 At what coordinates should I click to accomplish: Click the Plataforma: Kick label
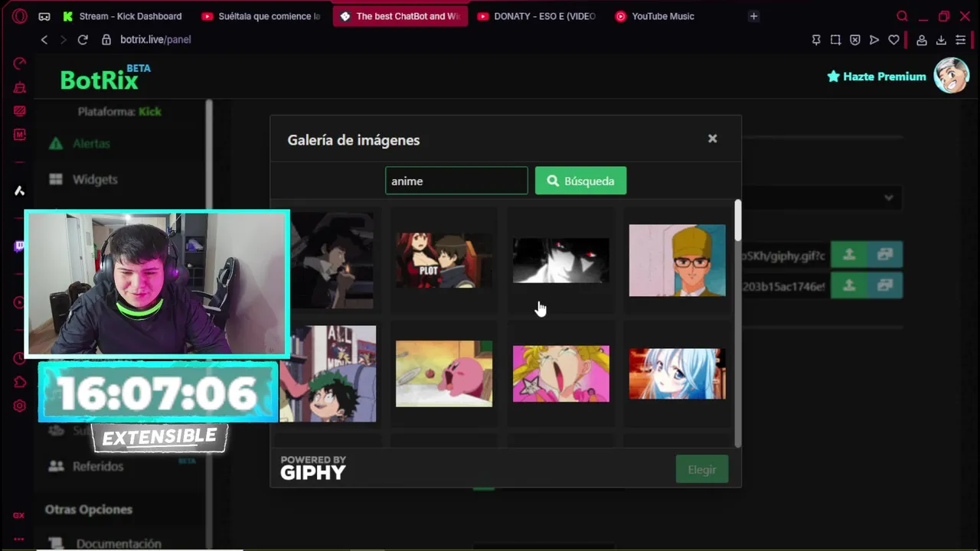(x=119, y=112)
